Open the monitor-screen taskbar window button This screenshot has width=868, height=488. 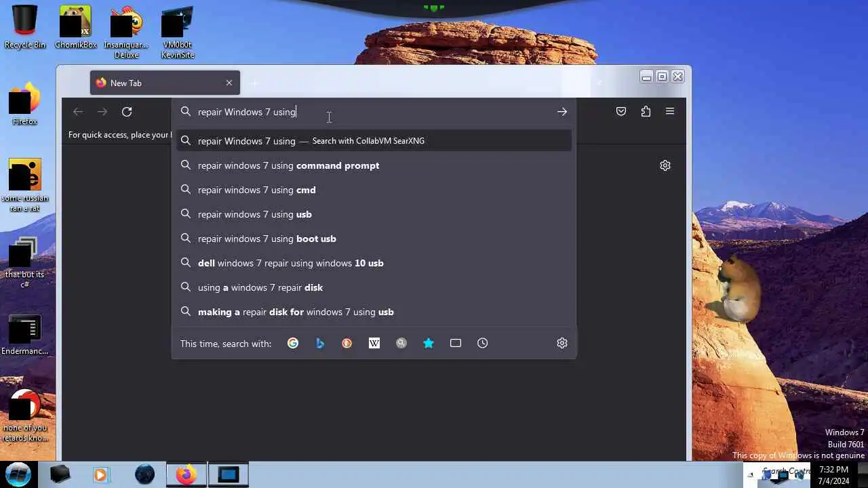[229, 474]
